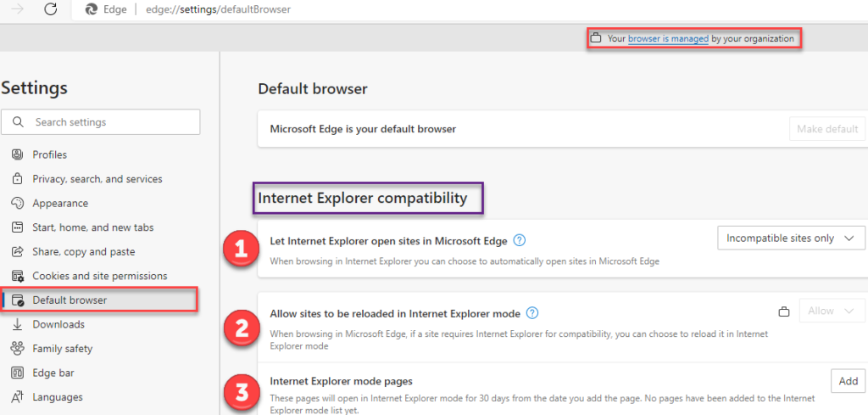Screen dimensions: 868x415
Task: Click help icon beside Allow sites to be reloaded
Action: pyautogui.click(x=532, y=313)
